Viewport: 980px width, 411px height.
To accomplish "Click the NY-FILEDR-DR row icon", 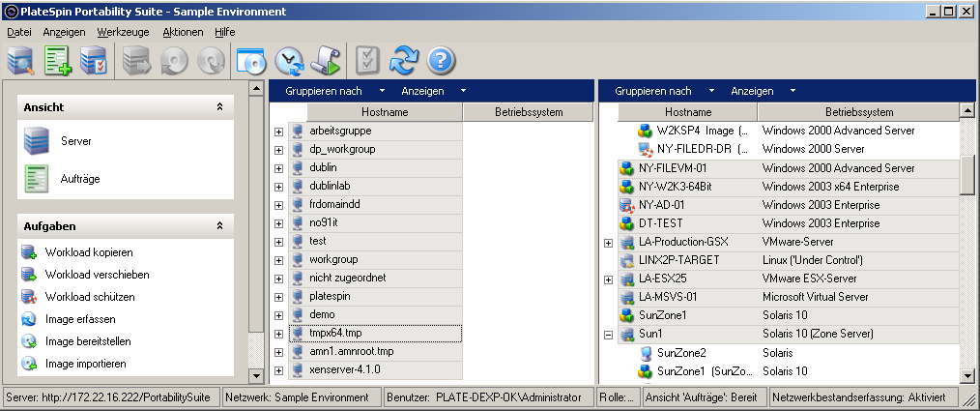I will point(645,149).
